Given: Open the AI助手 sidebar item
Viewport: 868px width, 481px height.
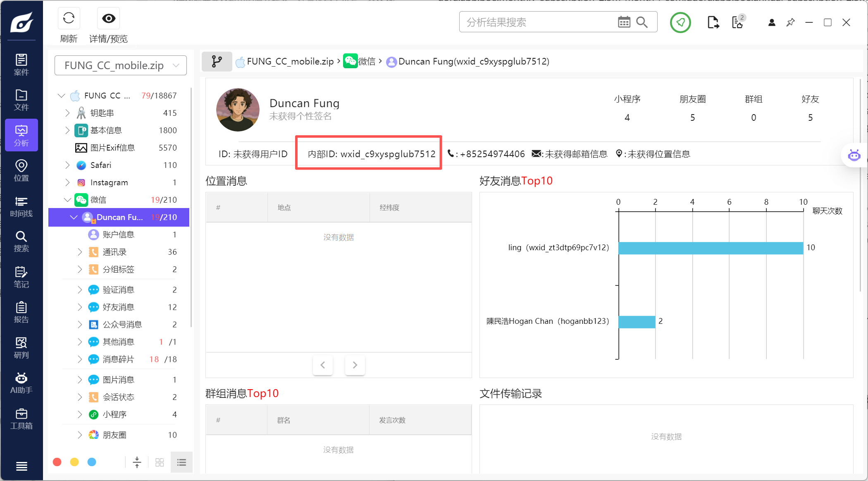Looking at the screenshot, I should point(21,383).
